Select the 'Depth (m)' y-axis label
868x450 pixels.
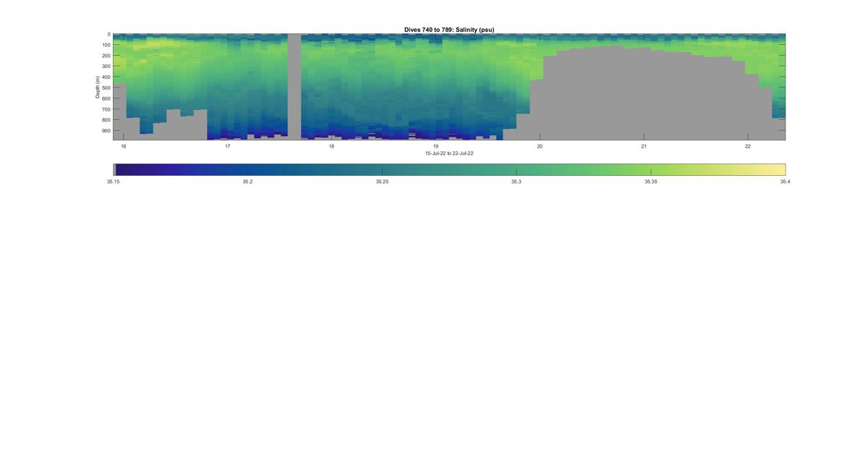point(98,87)
